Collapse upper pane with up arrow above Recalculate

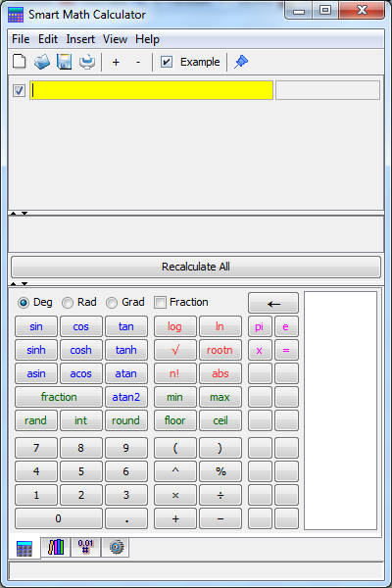[14, 213]
